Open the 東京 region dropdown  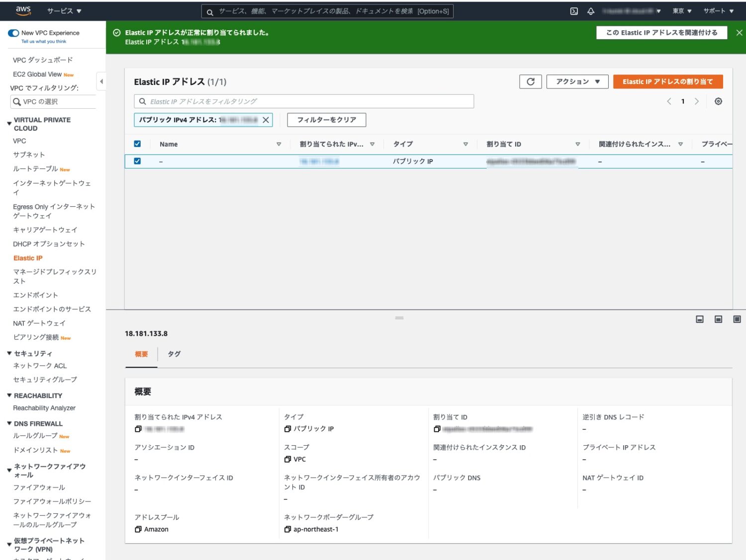point(682,11)
